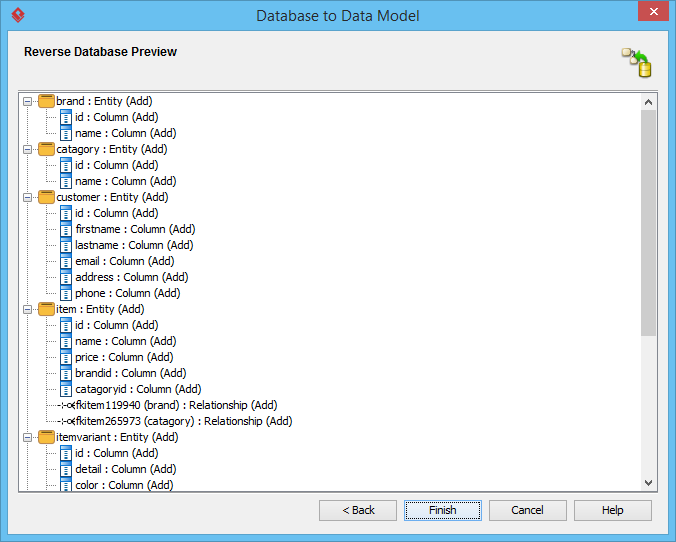Click column icon beside firstname
The height and width of the screenshot is (542, 676).
coord(66,229)
